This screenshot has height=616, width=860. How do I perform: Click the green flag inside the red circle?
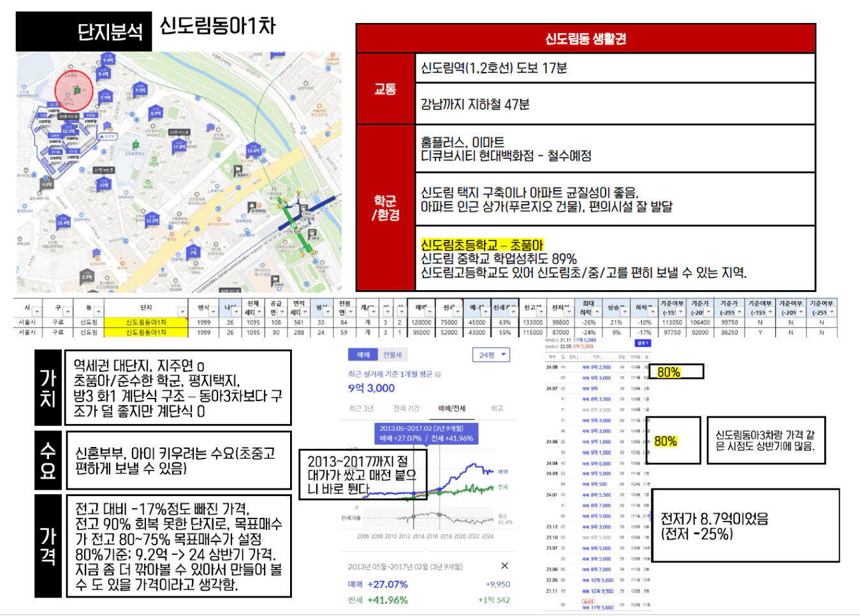click(x=77, y=91)
